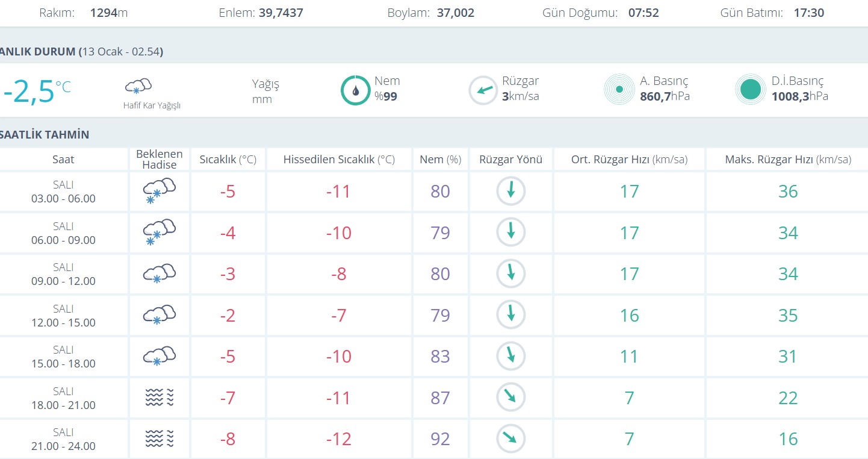
Task: Click the Beklenen Hadise column header
Action: pyautogui.click(x=159, y=160)
